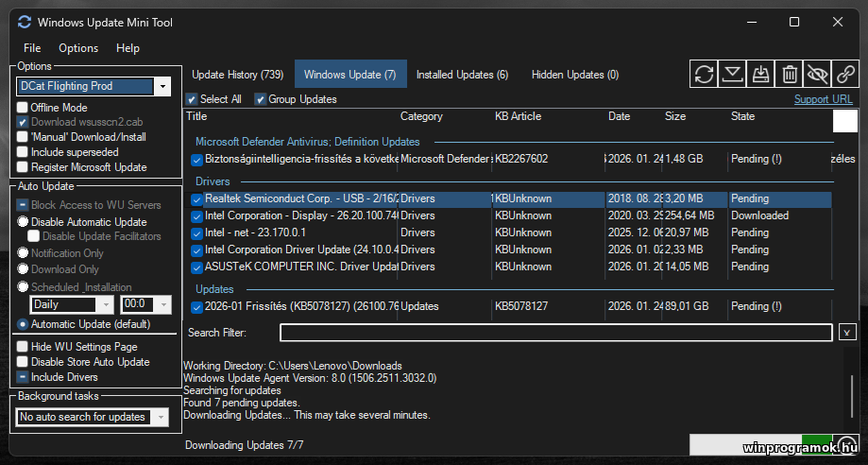Select the Intel Corporation Driver Update (24.10.0.4 row
The height and width of the screenshot is (465, 868).
pos(512,250)
